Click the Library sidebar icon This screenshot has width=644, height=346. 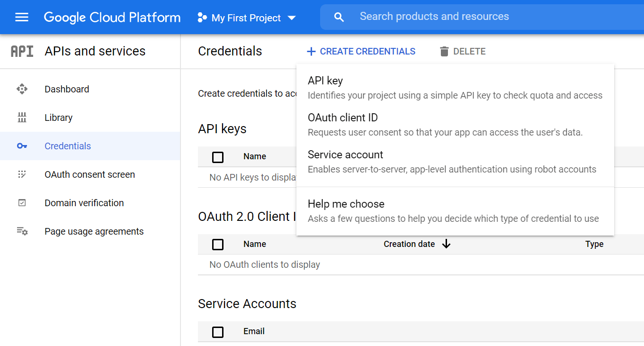coord(22,118)
